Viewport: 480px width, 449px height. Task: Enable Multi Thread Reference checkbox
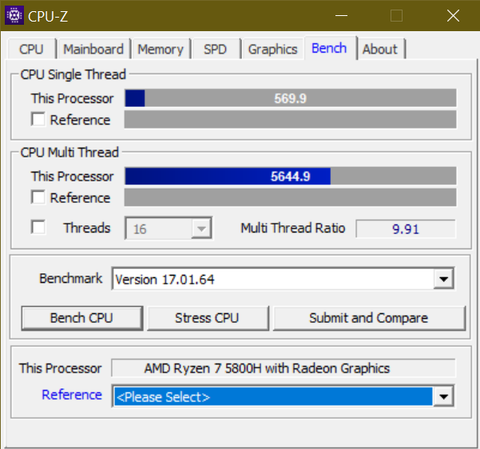point(38,197)
